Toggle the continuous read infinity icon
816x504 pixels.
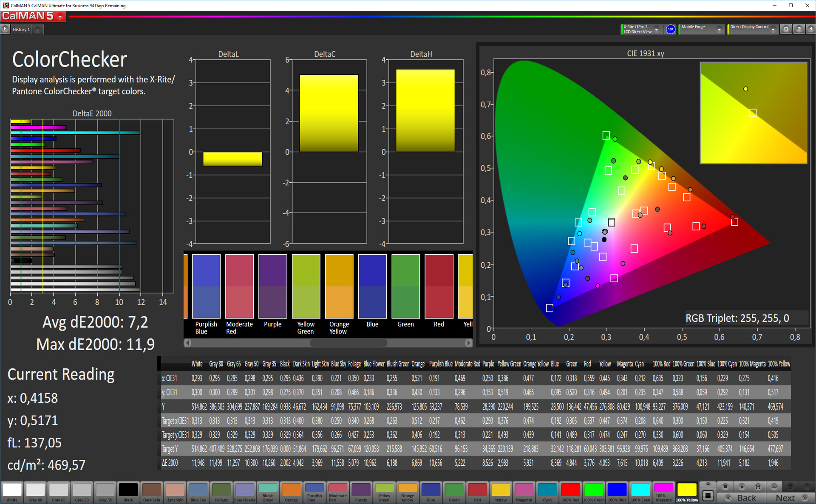tap(774, 487)
